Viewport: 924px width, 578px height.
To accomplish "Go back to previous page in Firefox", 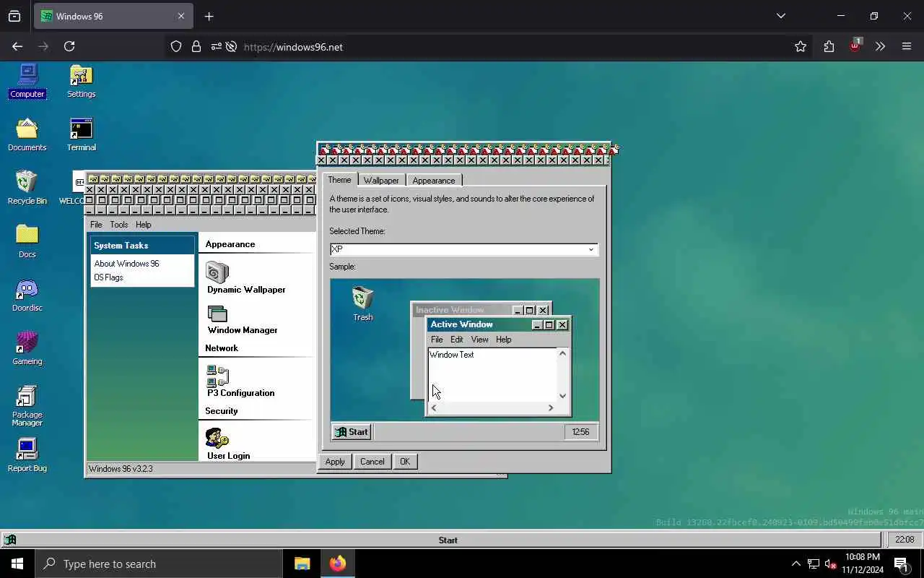I will [17, 46].
